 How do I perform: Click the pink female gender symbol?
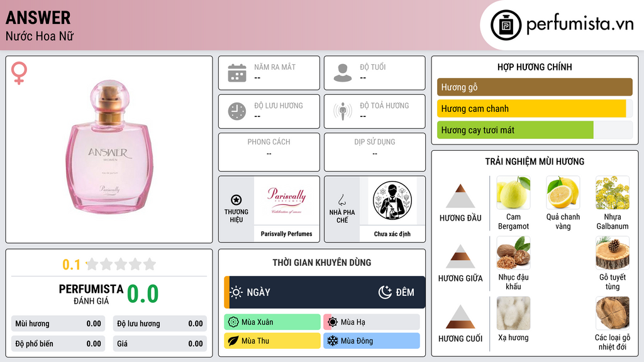(x=19, y=73)
